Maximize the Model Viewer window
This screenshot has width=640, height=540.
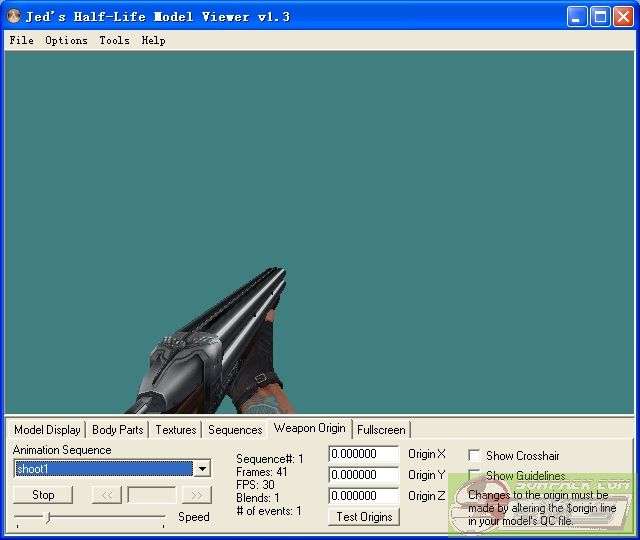point(600,17)
